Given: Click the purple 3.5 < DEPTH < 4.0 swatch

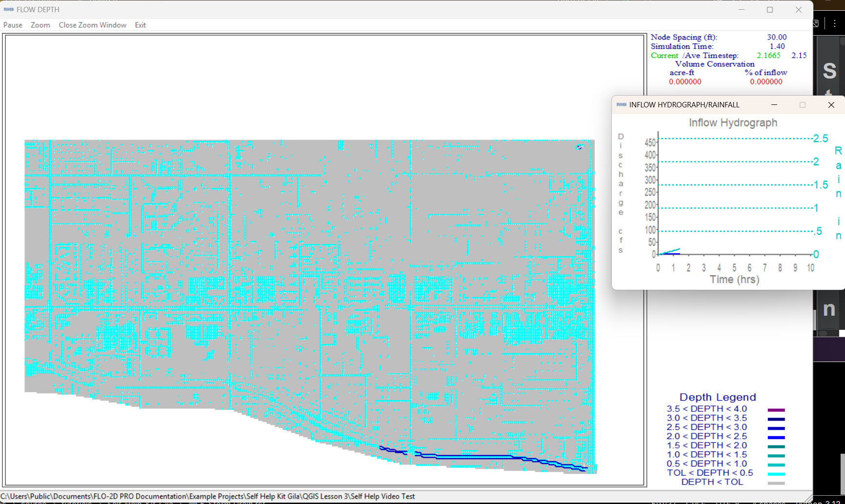Looking at the screenshot, I should tap(776, 410).
